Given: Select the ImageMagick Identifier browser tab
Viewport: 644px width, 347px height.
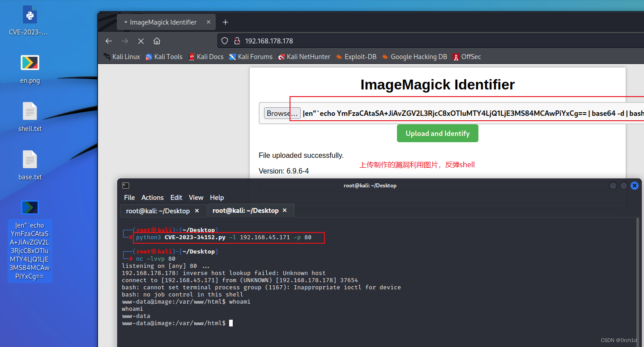Looking at the screenshot, I should 163,22.
